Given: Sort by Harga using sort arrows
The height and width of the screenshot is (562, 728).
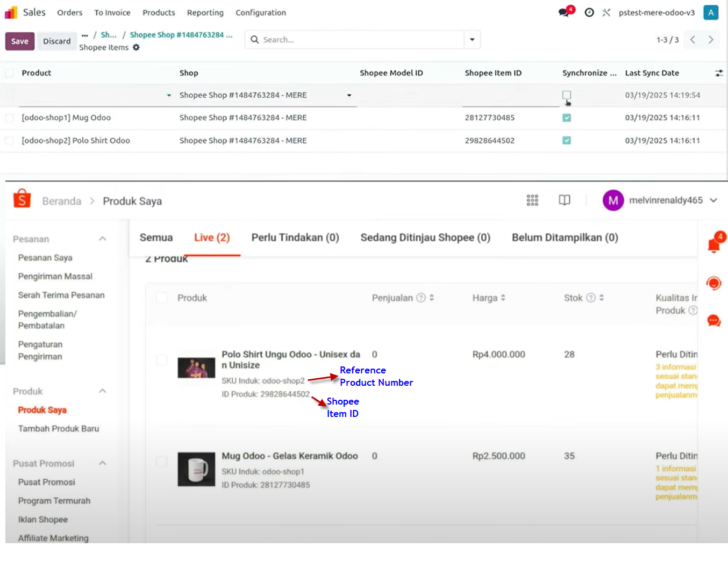Looking at the screenshot, I should pos(503,298).
